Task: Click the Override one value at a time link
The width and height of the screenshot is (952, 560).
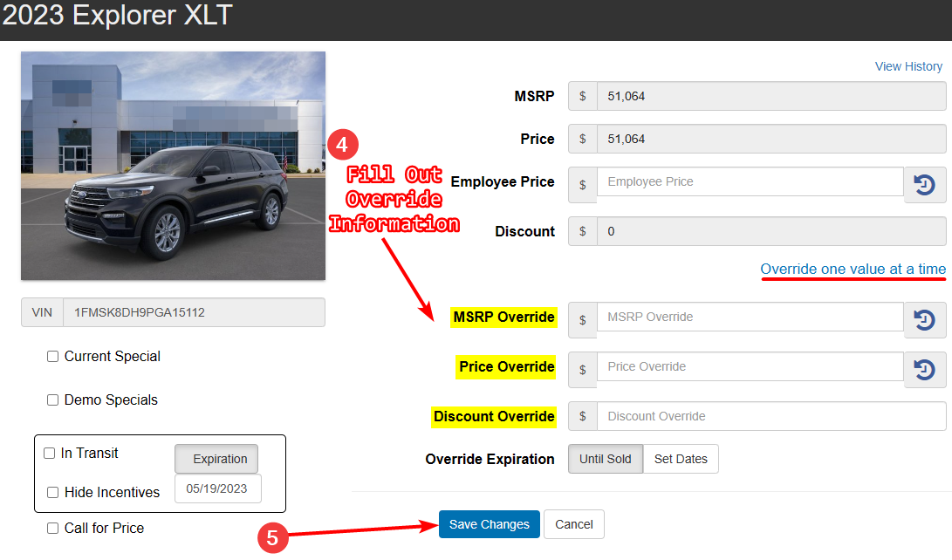Action: click(x=853, y=269)
